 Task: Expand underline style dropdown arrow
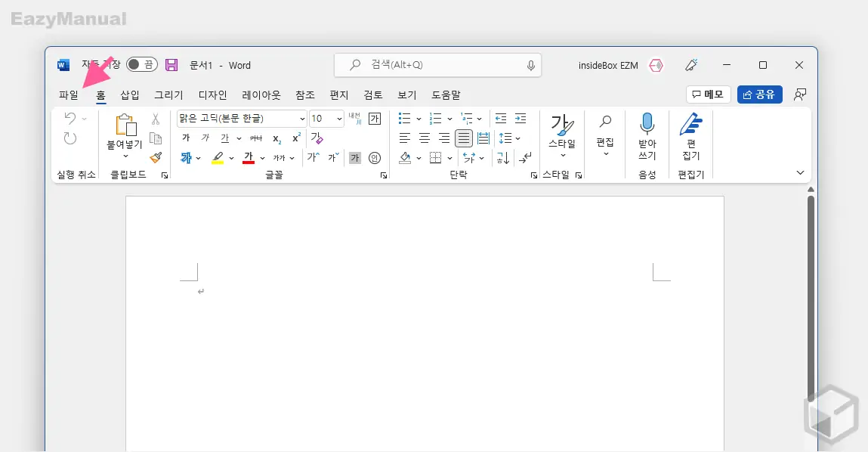coord(239,138)
